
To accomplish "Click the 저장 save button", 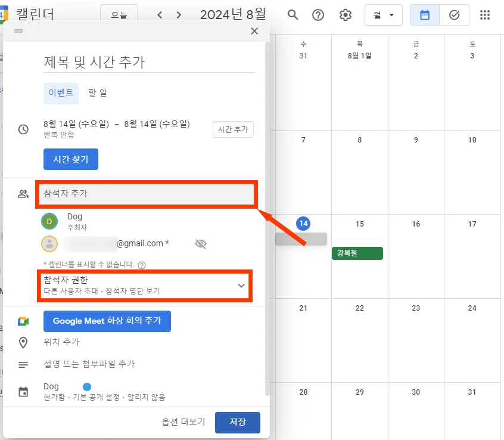I will 237,422.
